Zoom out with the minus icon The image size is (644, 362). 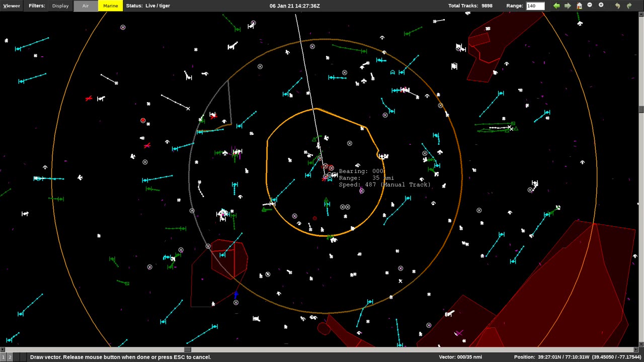coord(590,5)
